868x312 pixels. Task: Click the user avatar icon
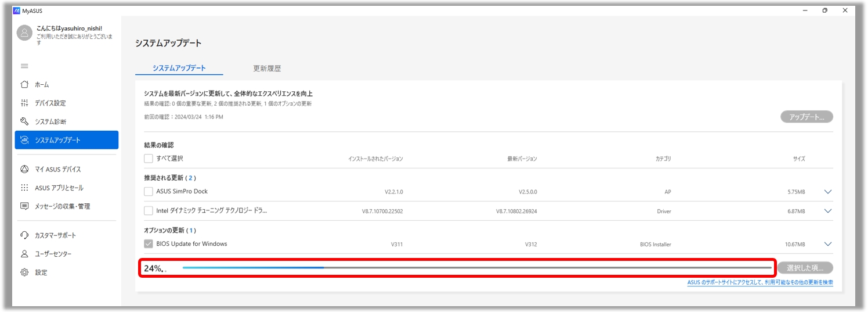pos(24,33)
